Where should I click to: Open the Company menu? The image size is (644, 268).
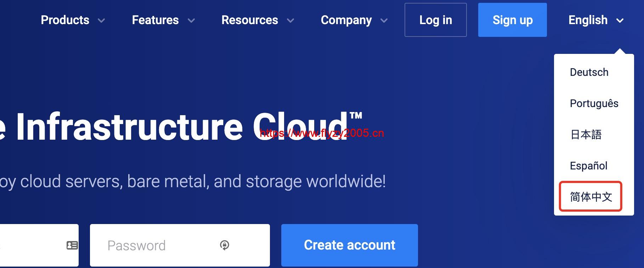coord(346,20)
